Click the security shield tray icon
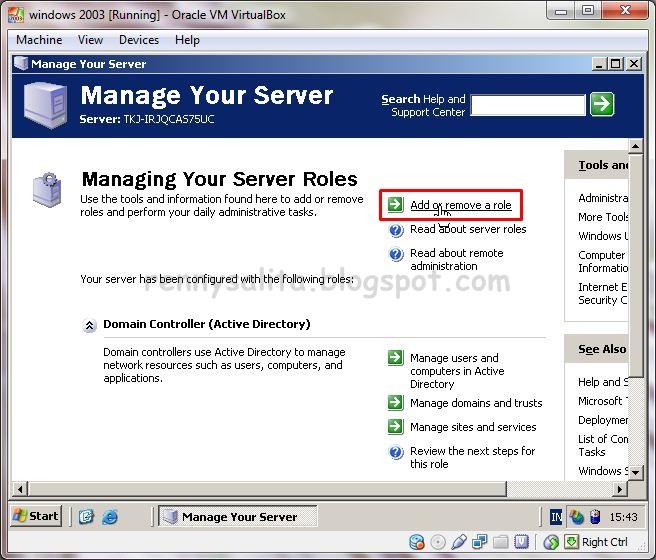Screen dimensions: 656x560 (x=577, y=517)
